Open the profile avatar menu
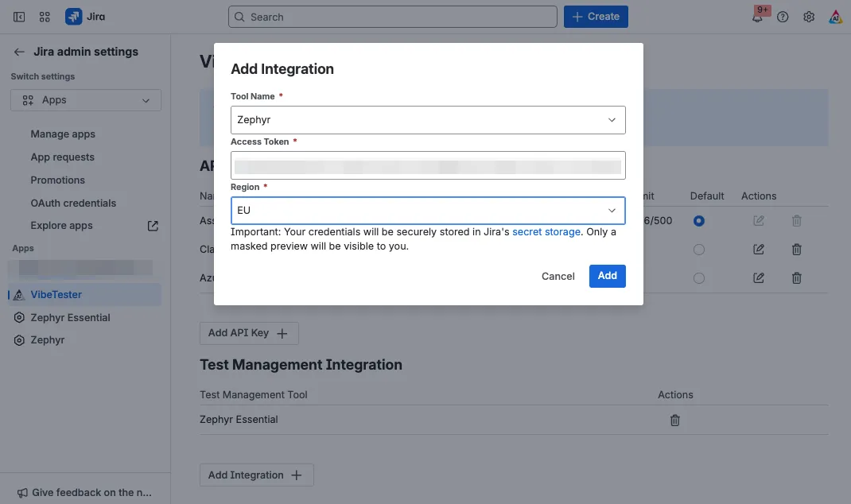Screen dimensions: 851x504 click(x=835, y=17)
